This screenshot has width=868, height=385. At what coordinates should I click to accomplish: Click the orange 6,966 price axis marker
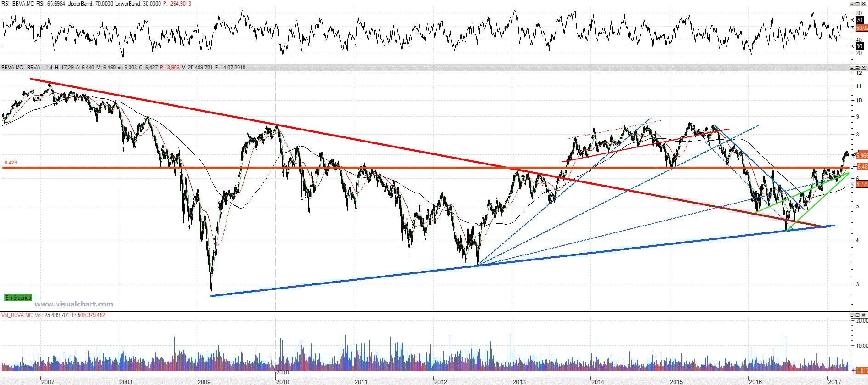[862, 156]
